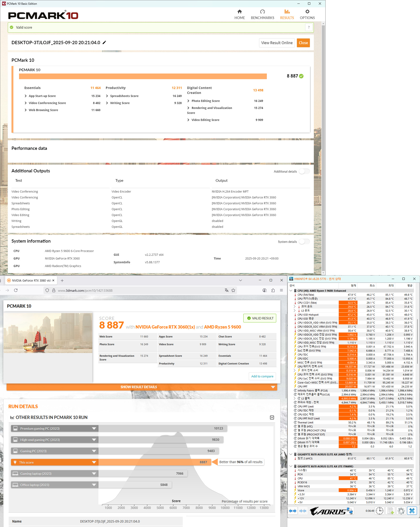This screenshot has width=420, height=527.
Task: Collapse Other Results panel square icon
Action: tap(272, 417)
